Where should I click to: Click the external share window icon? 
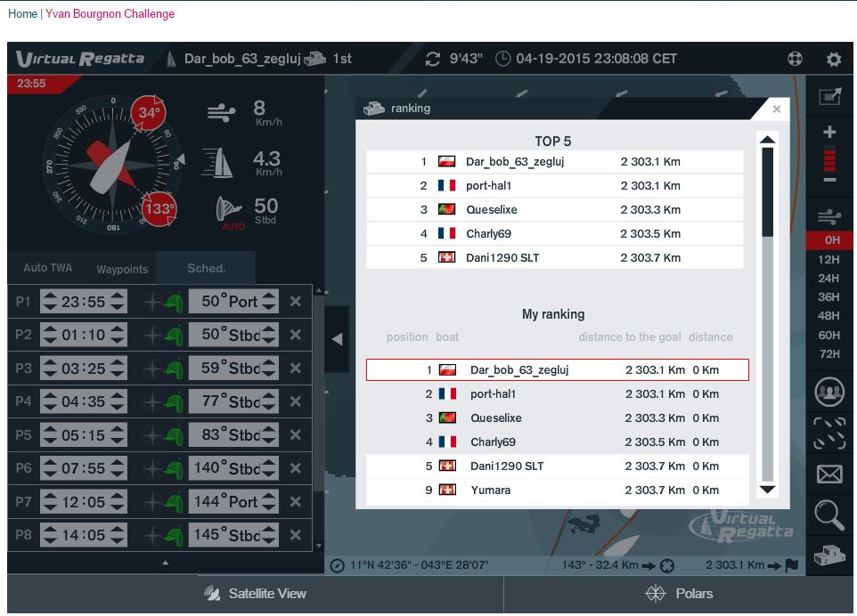click(x=829, y=97)
